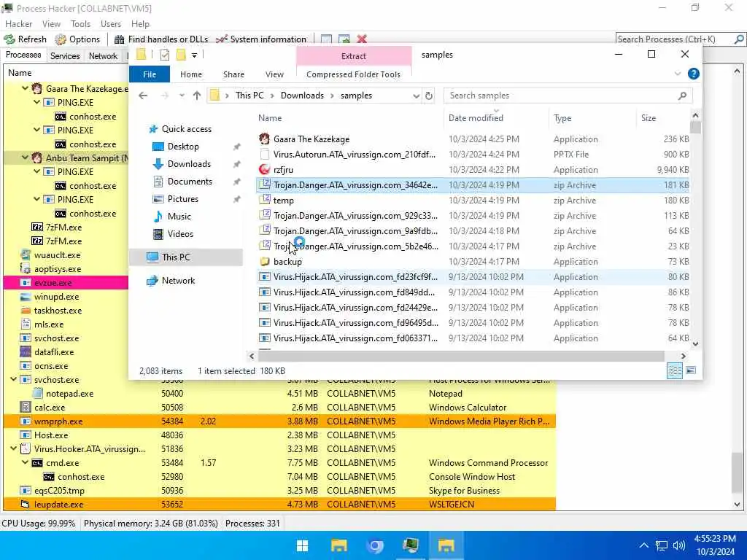Click the taskhost.exe process icon

tap(26, 311)
